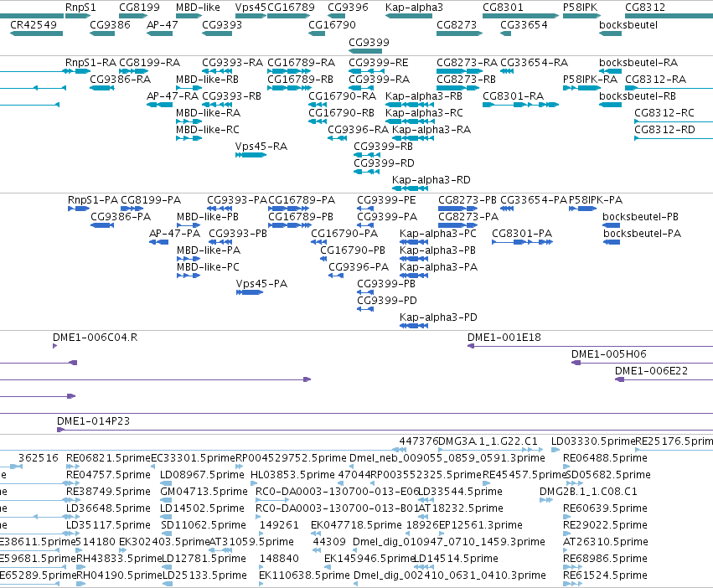
Task: Select the CG8273-RA transcript
Action: (459, 71)
